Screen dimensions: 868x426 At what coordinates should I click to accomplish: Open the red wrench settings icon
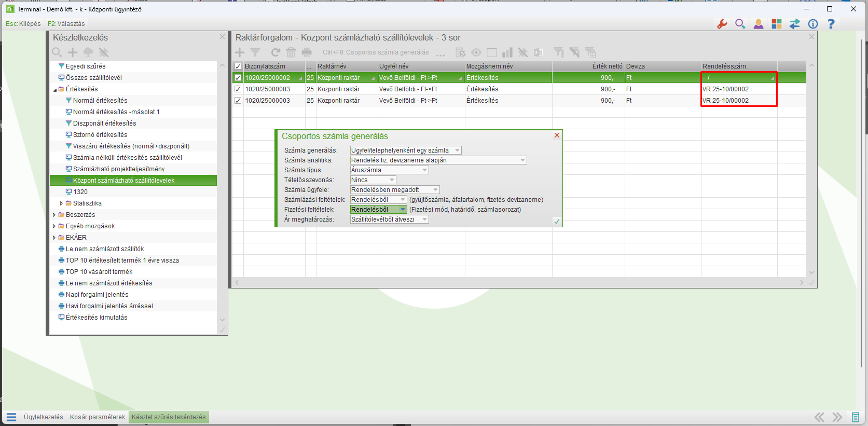(x=722, y=24)
